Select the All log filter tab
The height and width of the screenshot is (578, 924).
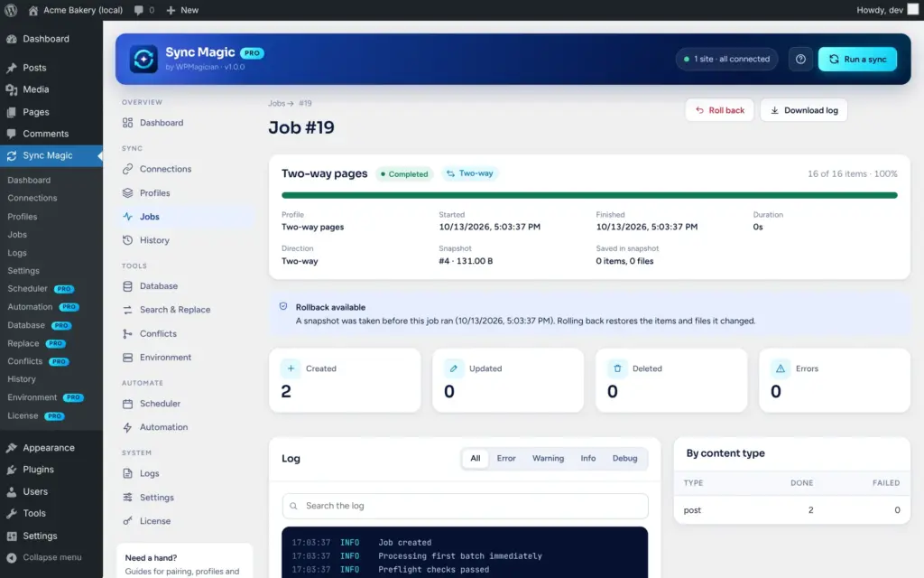[x=475, y=458]
